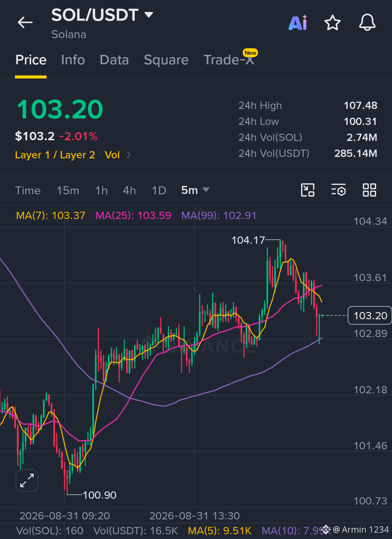Viewport: 392px width, 539px height.
Task: Expand chart to fullscreen with arrows icon
Action: click(27, 480)
